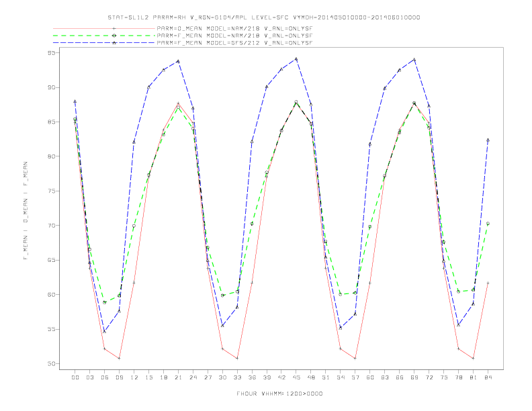Click x-axis tick label 24
The height and width of the screenshot is (411, 532).
click(x=193, y=377)
